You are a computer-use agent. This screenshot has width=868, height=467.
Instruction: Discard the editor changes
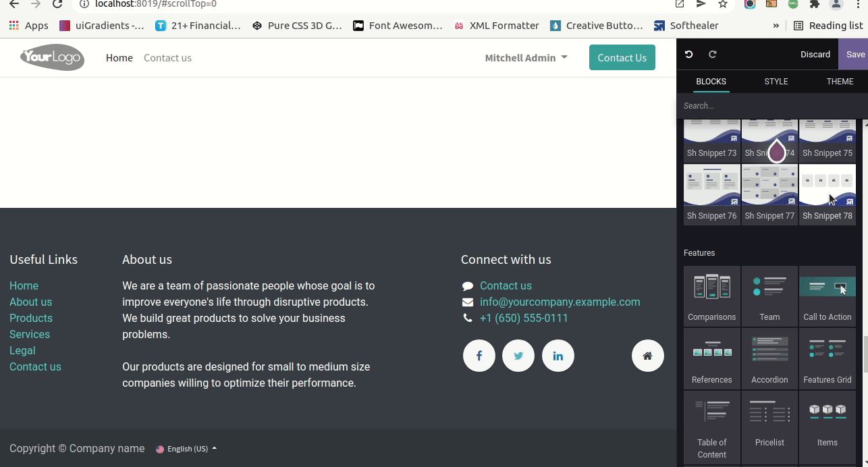[x=815, y=55]
